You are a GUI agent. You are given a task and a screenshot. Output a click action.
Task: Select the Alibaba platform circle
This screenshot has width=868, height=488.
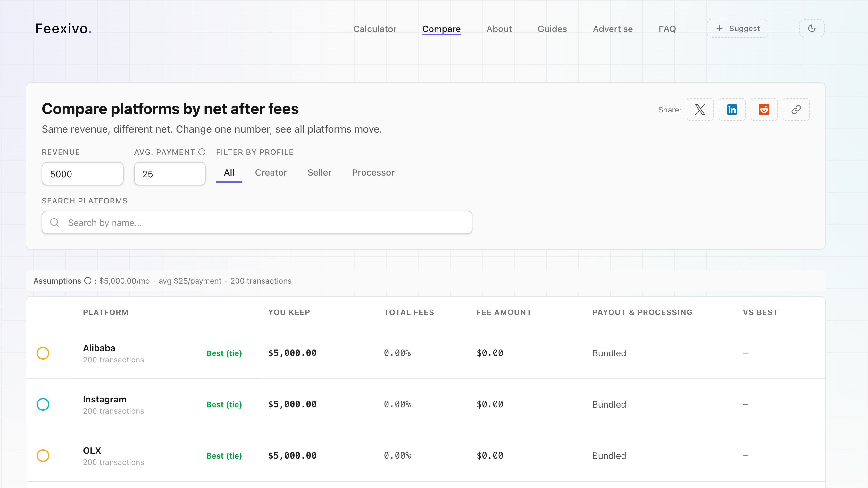click(x=43, y=353)
